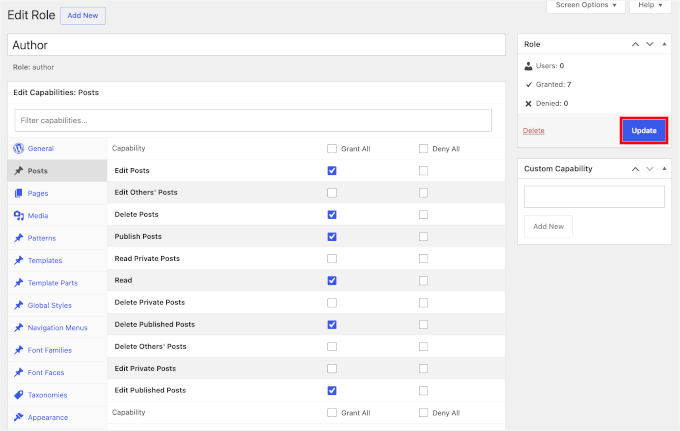Click the pin icon next to Templates

pos(19,260)
